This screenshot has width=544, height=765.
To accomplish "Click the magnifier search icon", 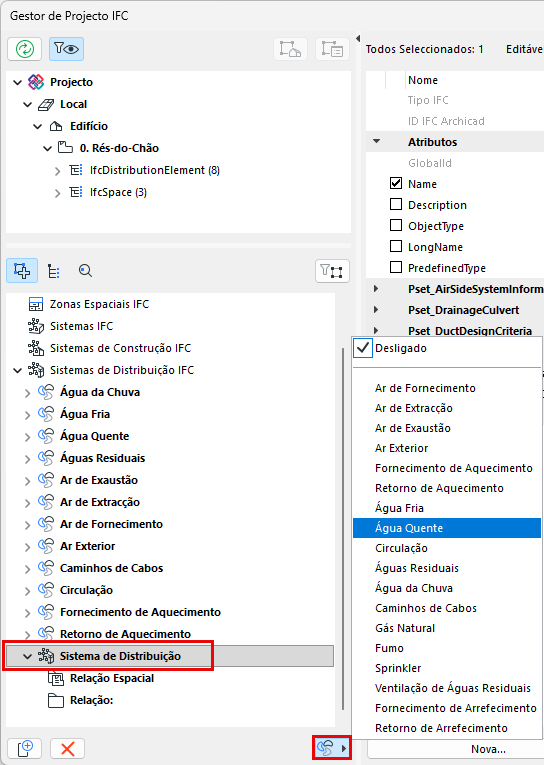I will tap(85, 270).
